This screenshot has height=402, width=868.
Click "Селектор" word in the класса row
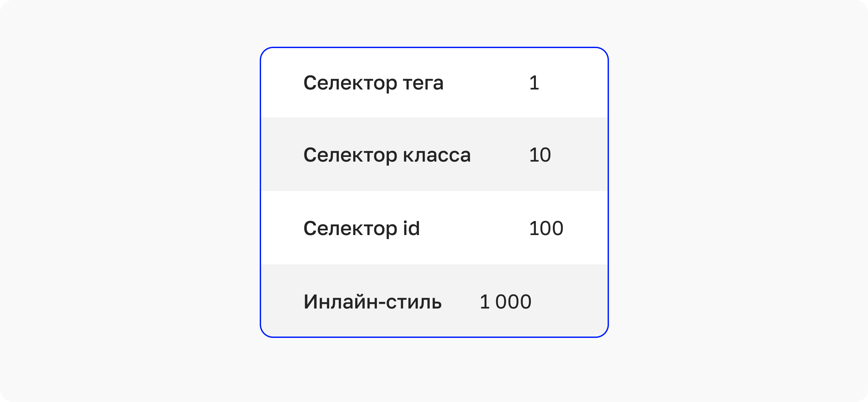click(x=350, y=155)
